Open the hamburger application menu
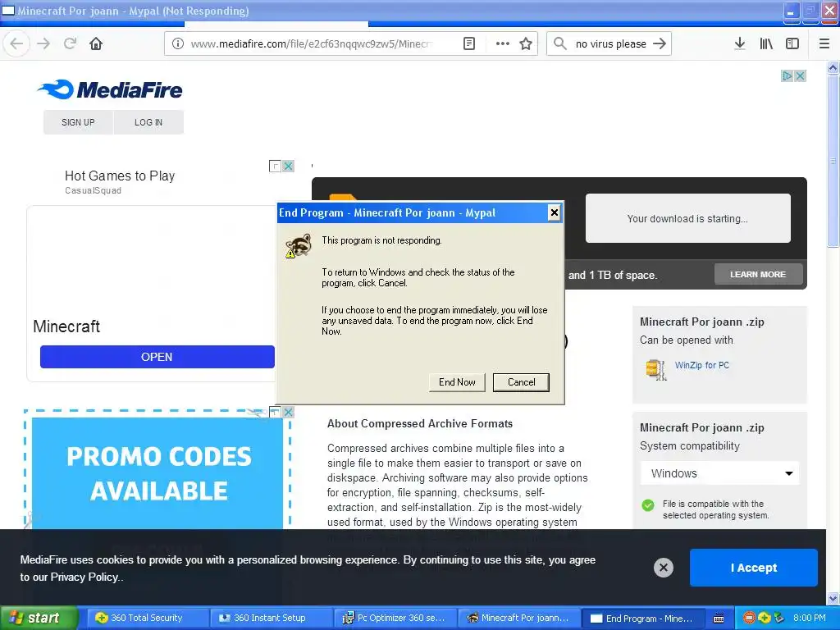840x630 pixels. pos(824,43)
